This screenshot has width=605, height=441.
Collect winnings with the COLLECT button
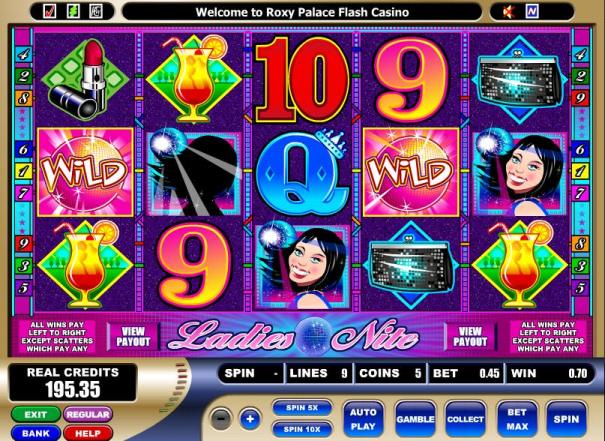(465, 419)
